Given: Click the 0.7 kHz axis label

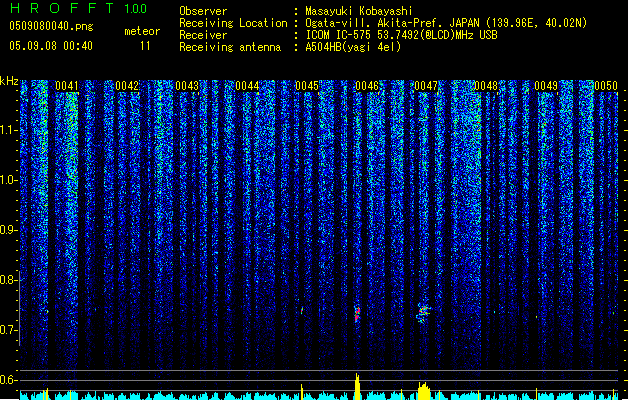Looking at the screenshot, I should [8, 330].
